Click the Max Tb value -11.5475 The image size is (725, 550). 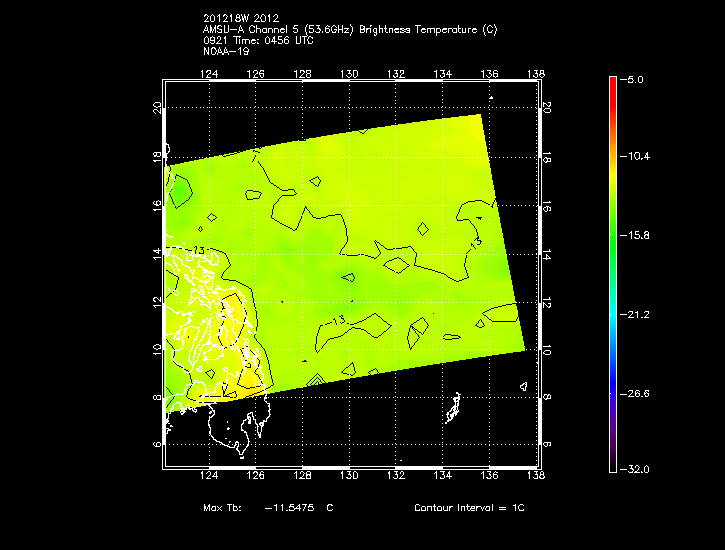(288, 508)
